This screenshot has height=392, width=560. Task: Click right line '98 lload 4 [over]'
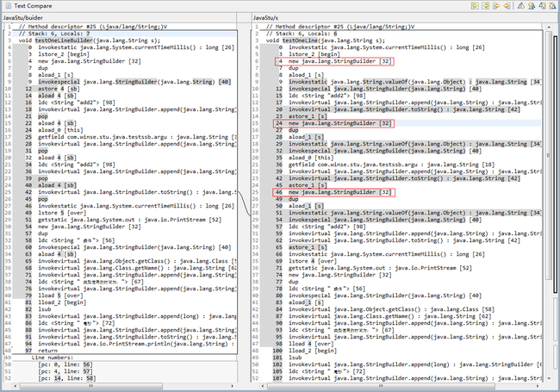[x=304, y=344]
